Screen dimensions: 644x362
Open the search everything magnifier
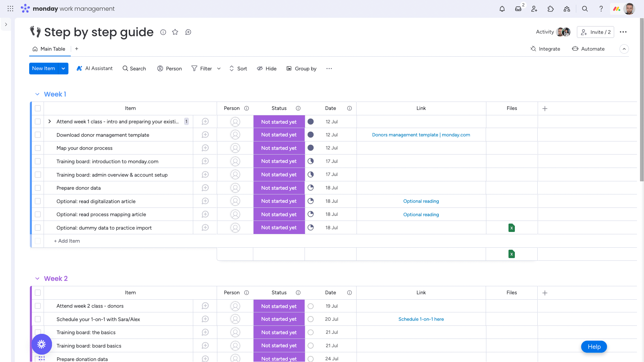[x=585, y=9]
